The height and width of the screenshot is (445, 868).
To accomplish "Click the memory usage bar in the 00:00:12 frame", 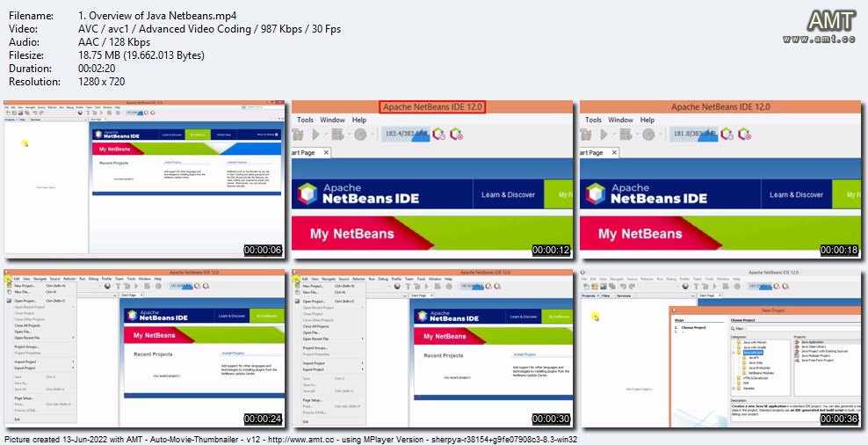I will (406, 134).
